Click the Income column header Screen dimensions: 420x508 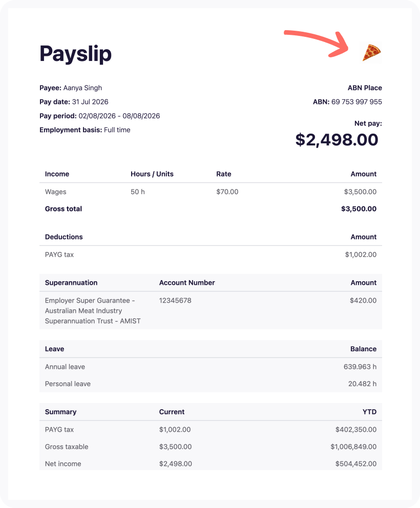(x=57, y=174)
